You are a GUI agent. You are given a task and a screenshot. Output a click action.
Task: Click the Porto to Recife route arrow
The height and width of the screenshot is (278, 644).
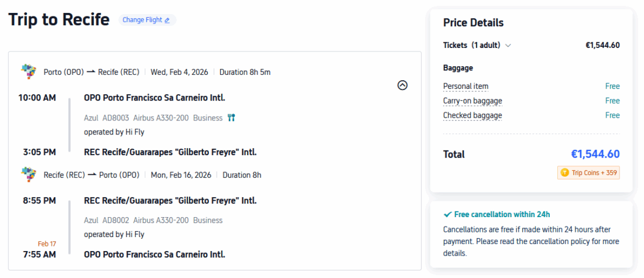(91, 72)
